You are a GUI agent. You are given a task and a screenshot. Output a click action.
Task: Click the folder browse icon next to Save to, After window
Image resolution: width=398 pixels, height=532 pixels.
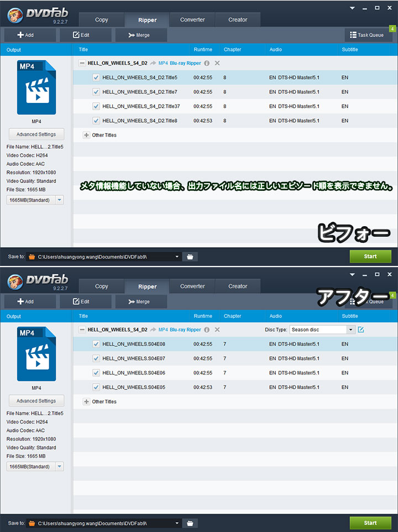click(x=190, y=523)
